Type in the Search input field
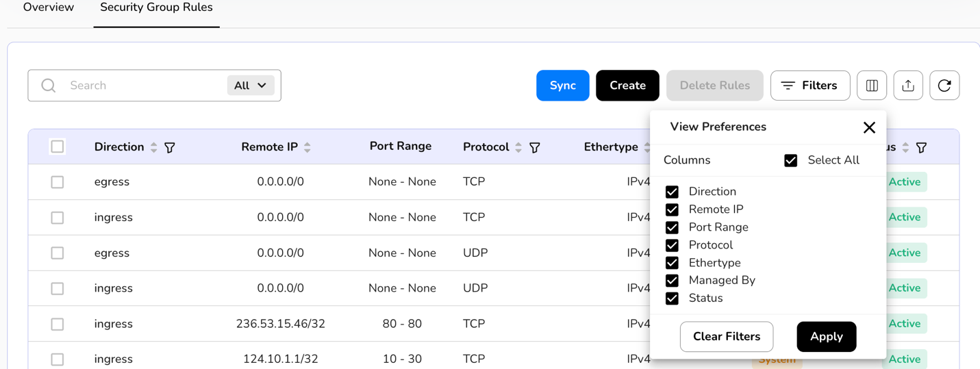 point(144,86)
